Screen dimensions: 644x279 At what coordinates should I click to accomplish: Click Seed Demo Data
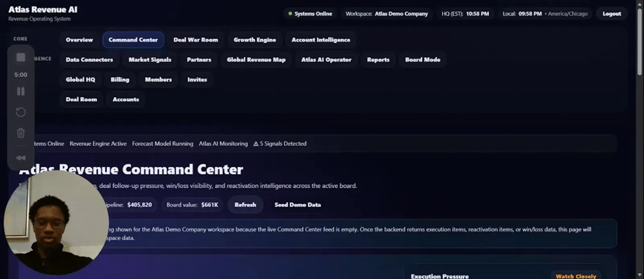pos(298,205)
